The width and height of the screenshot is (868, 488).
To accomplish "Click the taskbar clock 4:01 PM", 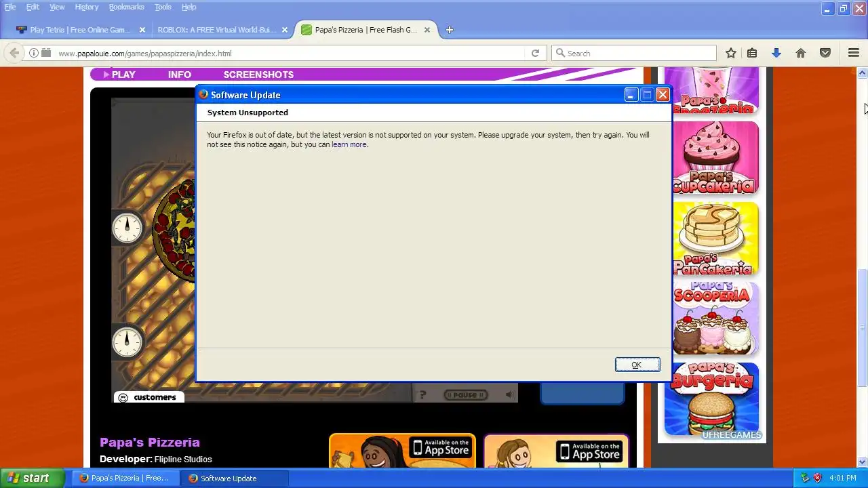I will pos(843,478).
